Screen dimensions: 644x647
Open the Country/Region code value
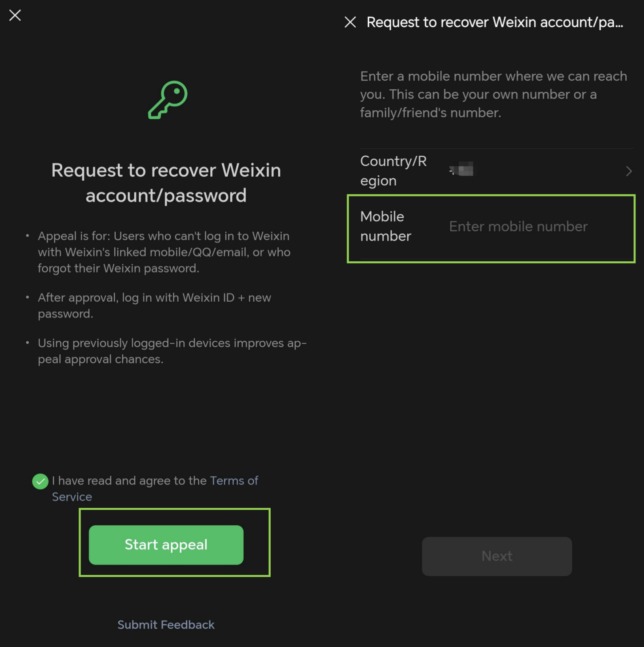461,169
